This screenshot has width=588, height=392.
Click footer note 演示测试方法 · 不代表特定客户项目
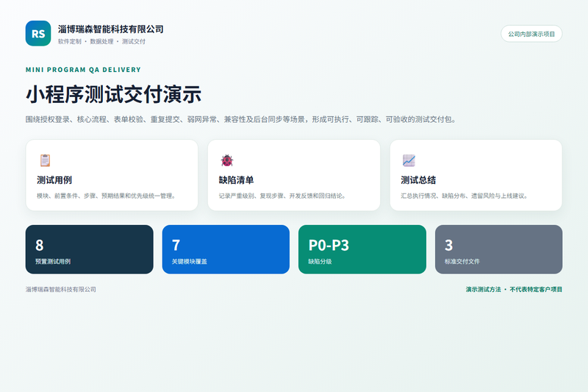click(514, 290)
